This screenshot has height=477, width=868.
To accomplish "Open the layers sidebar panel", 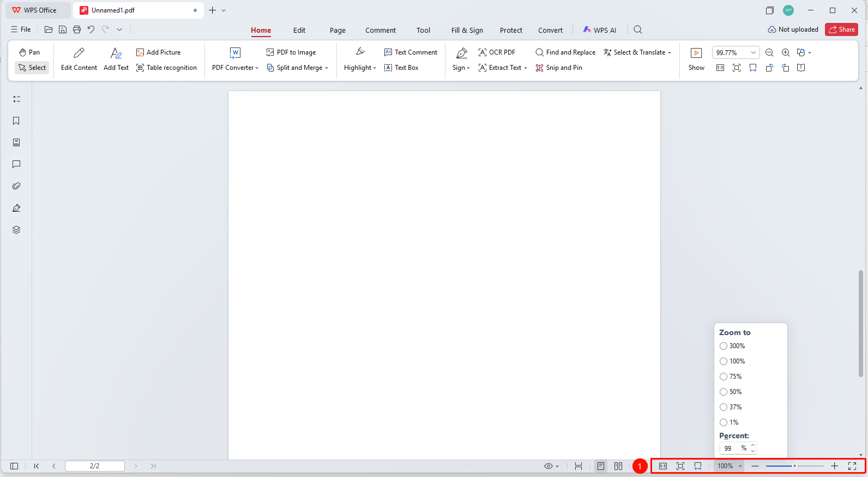I will pos(16,230).
